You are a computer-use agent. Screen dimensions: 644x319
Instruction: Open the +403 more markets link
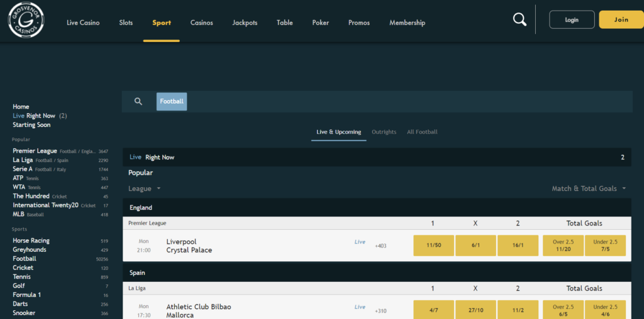[x=380, y=246]
